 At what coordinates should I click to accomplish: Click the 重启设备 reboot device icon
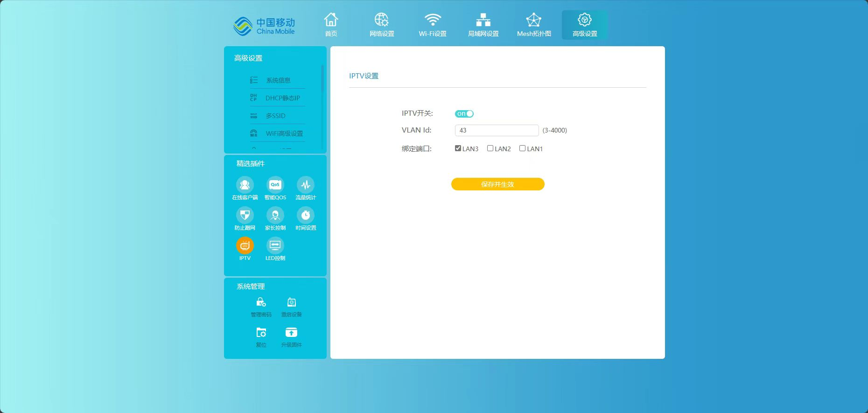tap(292, 302)
